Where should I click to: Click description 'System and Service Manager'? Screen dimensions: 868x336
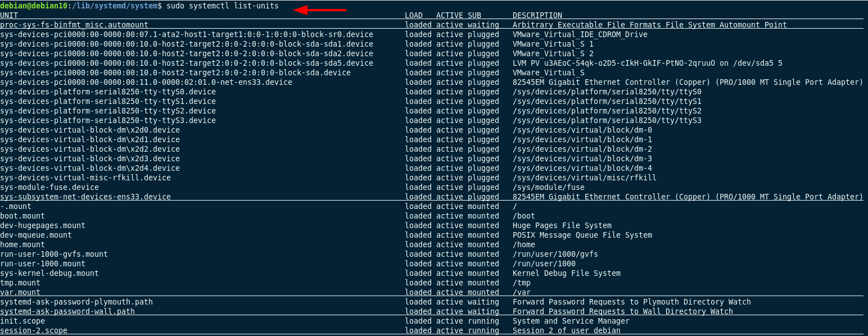coord(571,321)
